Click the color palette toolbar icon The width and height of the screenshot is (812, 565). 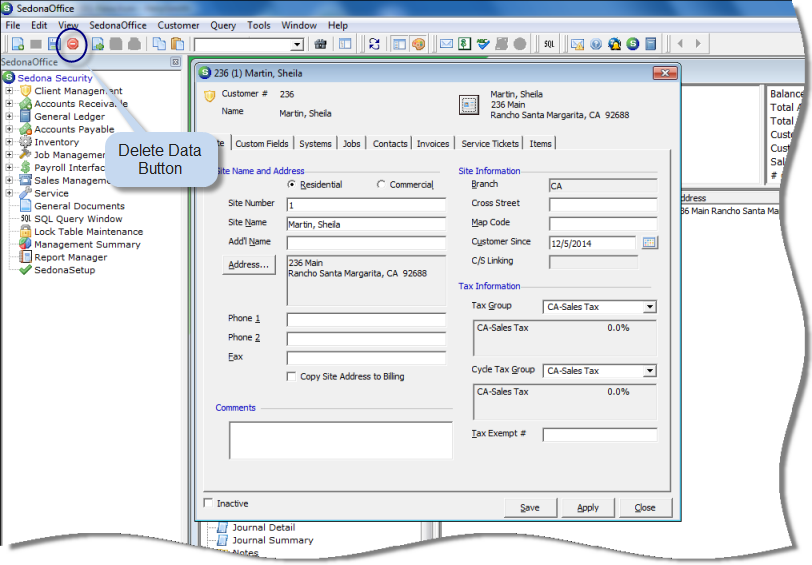coord(418,44)
